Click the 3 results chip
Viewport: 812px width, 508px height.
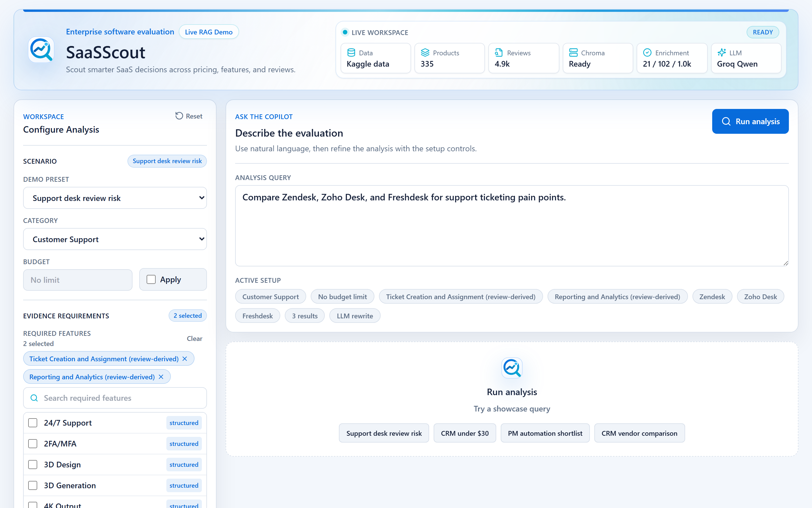(x=305, y=316)
